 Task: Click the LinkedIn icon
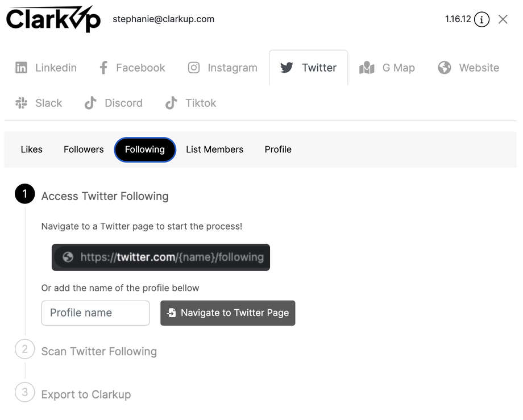[21, 68]
